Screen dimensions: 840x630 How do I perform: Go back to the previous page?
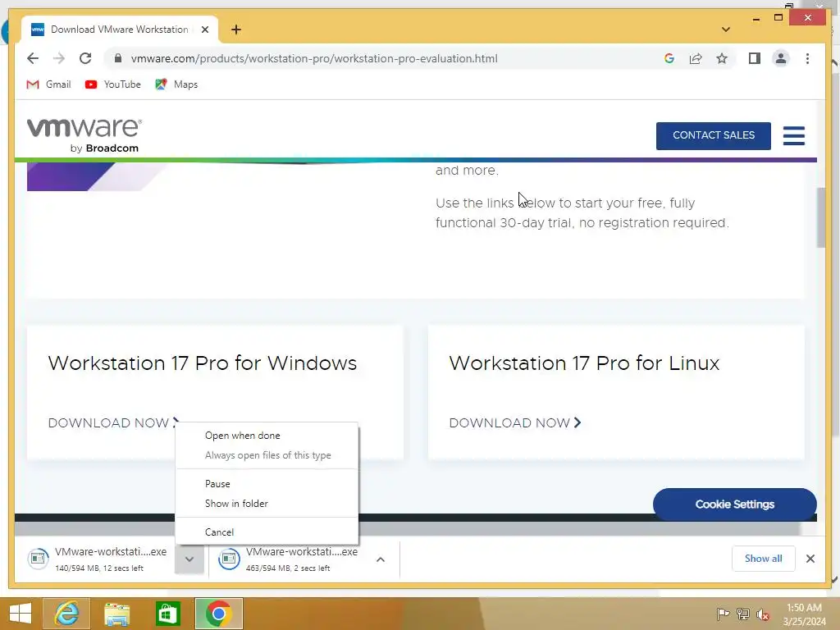(33, 58)
